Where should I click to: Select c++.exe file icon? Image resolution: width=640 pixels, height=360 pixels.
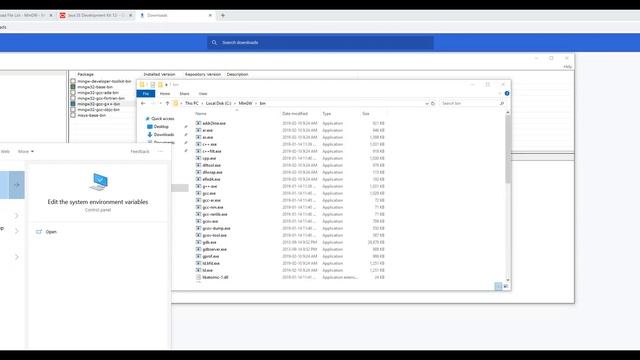tap(198, 144)
